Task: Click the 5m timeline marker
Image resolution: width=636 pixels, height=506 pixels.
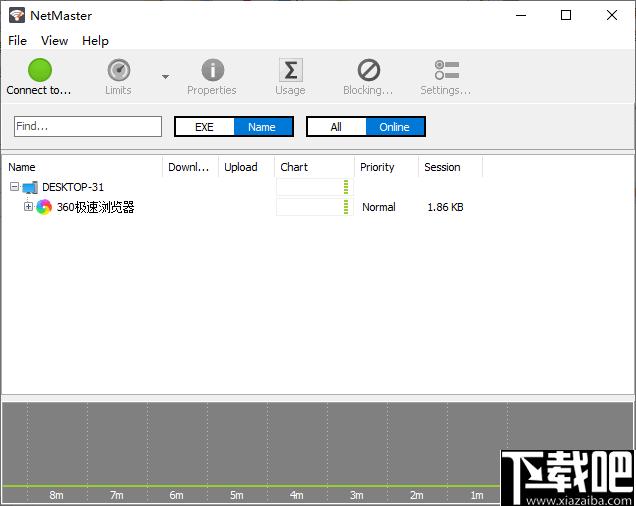Action: pos(237,495)
